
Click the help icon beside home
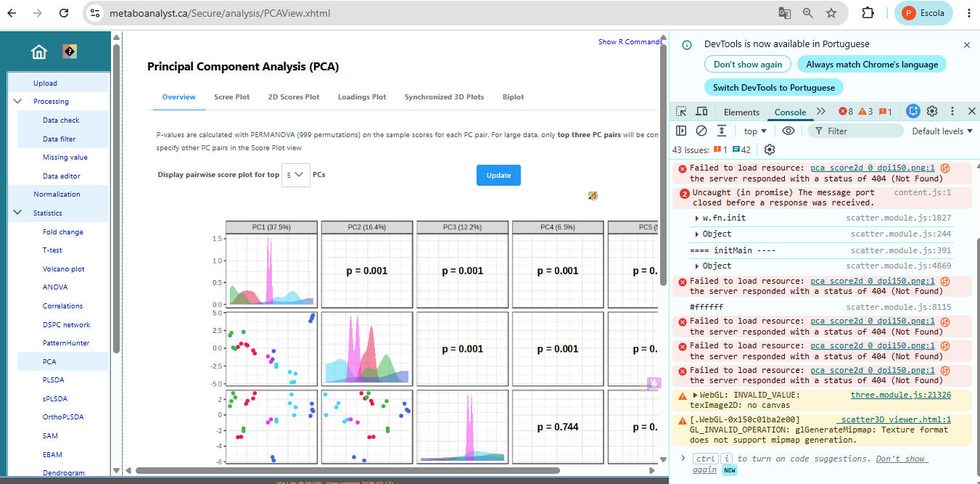point(70,52)
